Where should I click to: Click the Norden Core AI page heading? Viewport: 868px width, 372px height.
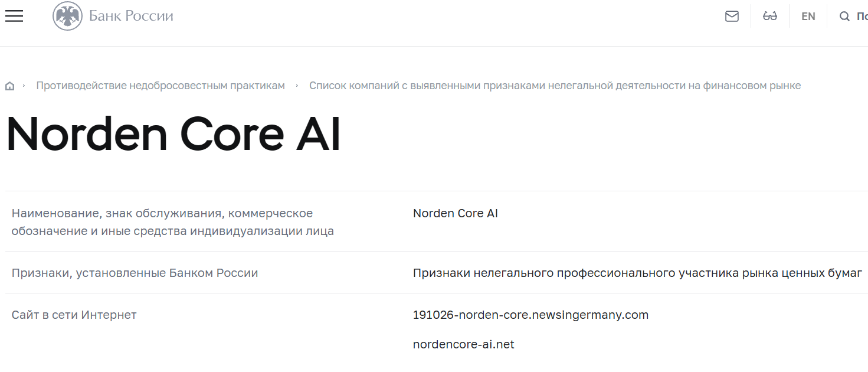pyautogui.click(x=173, y=134)
